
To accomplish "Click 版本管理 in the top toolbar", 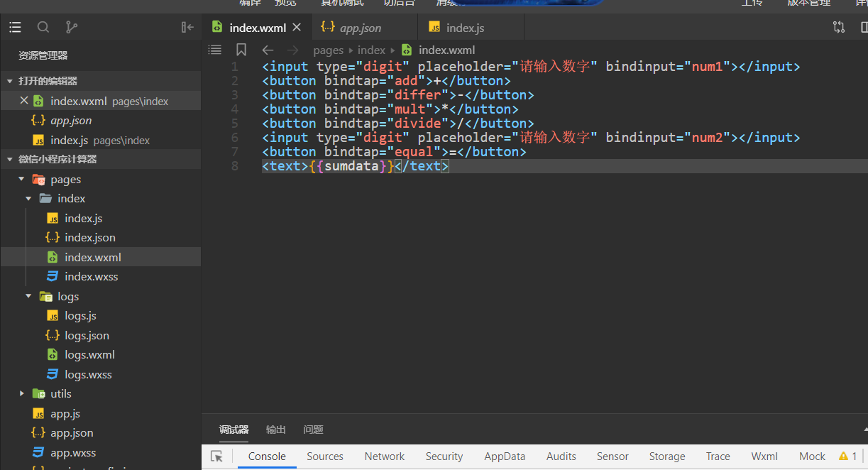I will [808, 3].
